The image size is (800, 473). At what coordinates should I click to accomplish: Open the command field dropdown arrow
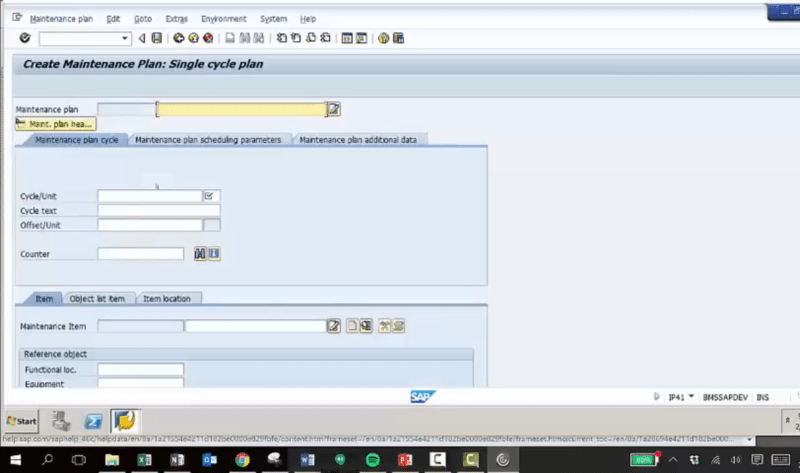point(124,38)
